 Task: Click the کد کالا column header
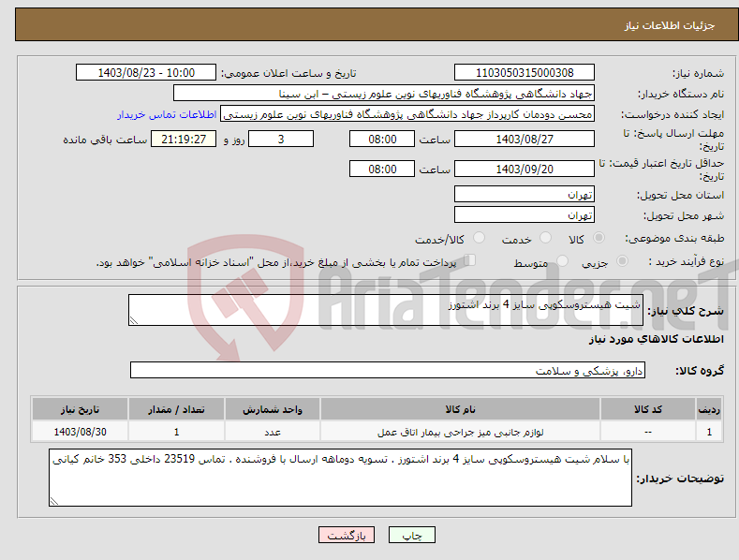[x=648, y=409]
